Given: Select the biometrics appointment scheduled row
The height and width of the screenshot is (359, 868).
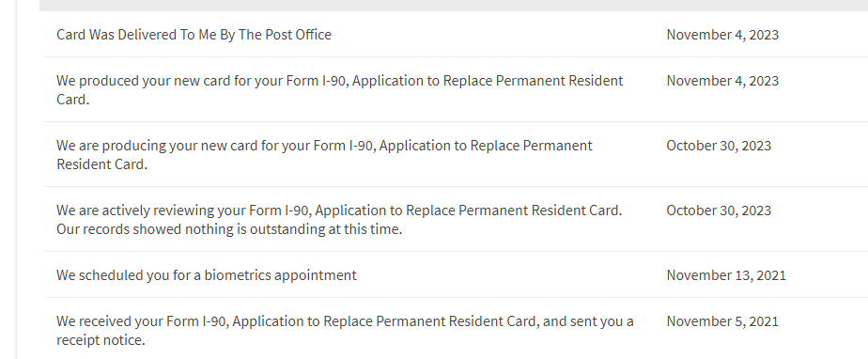Looking at the screenshot, I should click(457, 274).
